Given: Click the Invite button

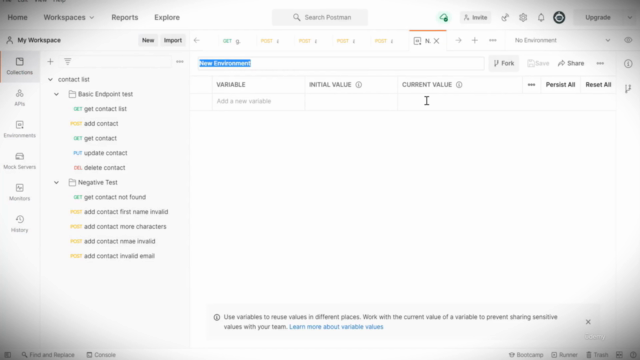Looking at the screenshot, I should (x=476, y=18).
